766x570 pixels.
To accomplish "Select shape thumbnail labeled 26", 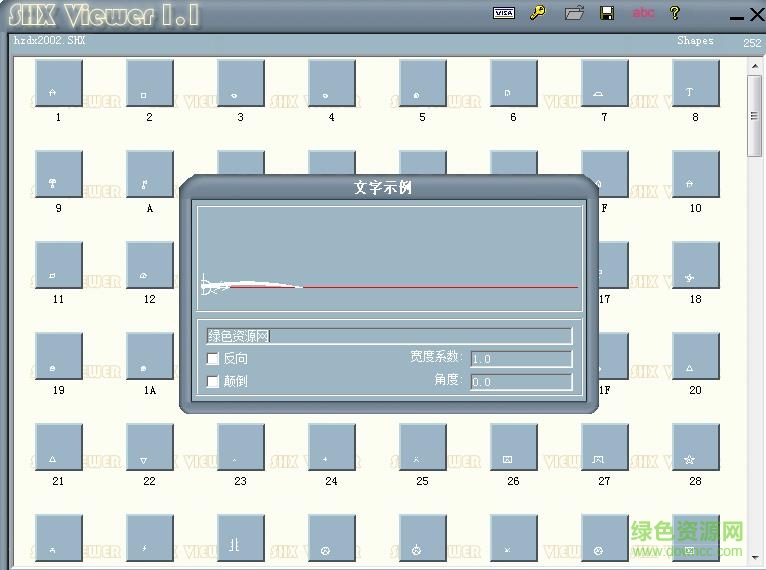I will tap(513, 447).
